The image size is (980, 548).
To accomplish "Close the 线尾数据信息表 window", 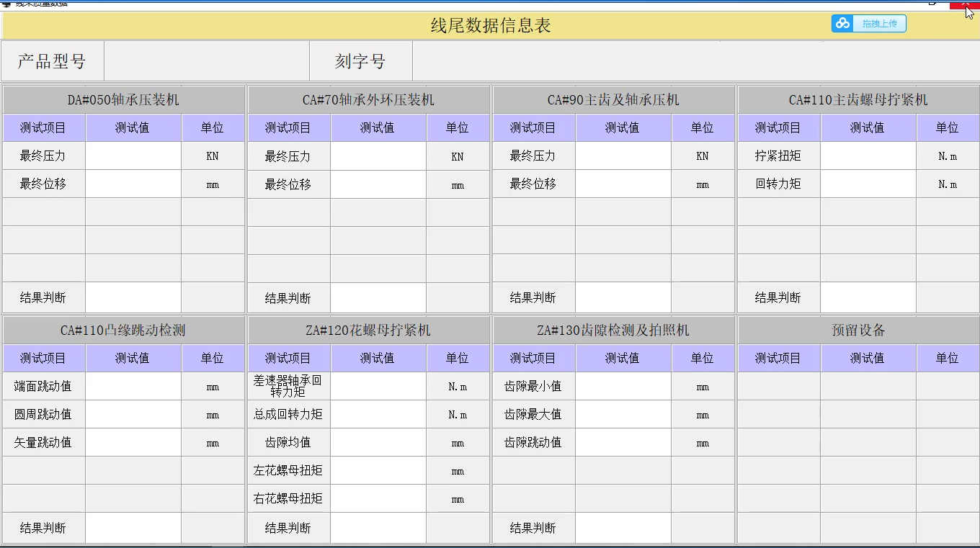I will (x=965, y=4).
